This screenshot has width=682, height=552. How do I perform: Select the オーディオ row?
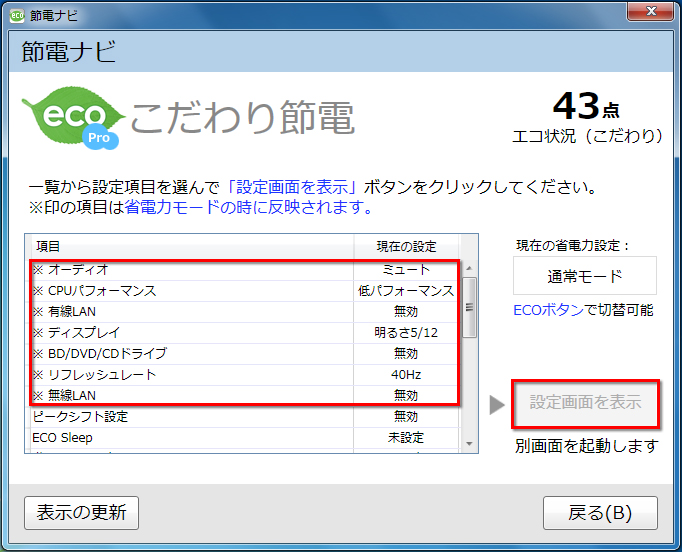245,270
